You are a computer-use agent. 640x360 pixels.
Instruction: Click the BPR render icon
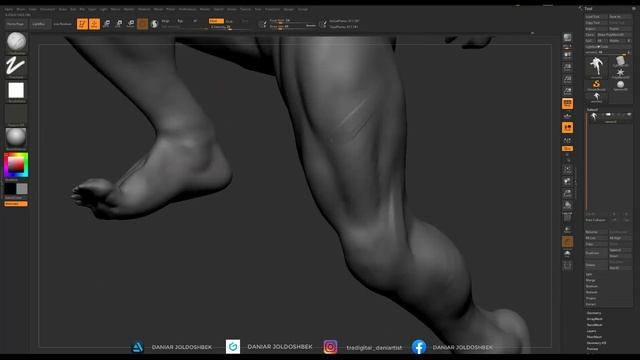coord(567,38)
